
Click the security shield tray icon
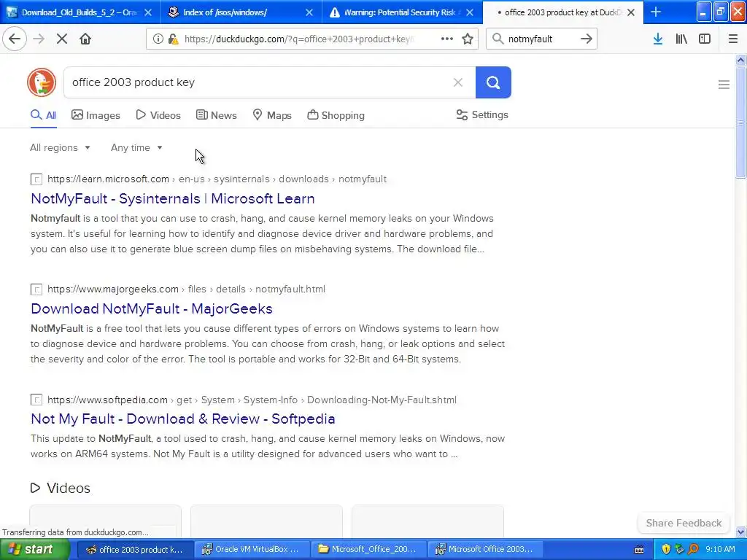(665, 549)
